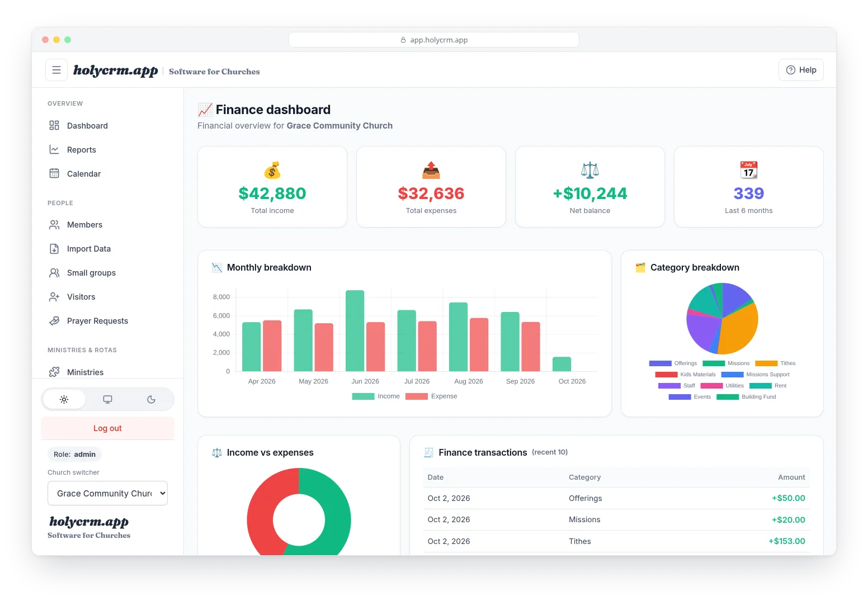The image size is (868, 596).
Task: Open Members in sidebar
Action: coord(108,224)
